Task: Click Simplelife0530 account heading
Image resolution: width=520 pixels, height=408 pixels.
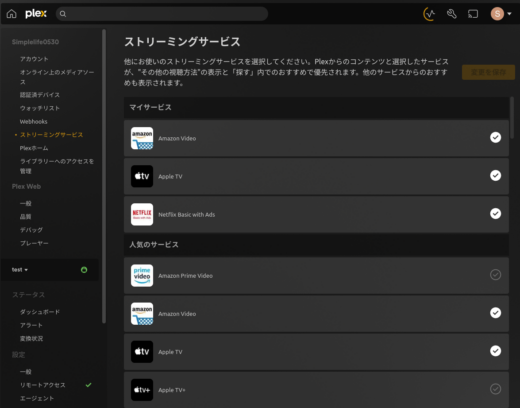Action: (35, 42)
